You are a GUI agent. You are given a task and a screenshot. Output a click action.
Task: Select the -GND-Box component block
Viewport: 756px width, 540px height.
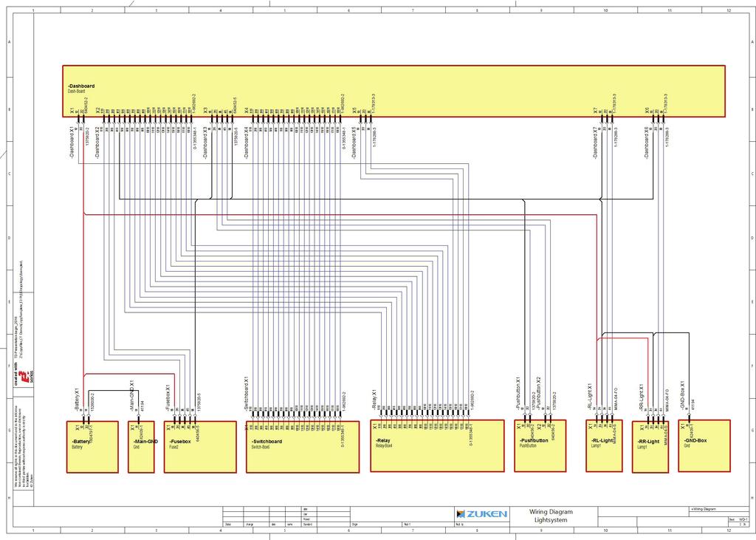(704, 446)
